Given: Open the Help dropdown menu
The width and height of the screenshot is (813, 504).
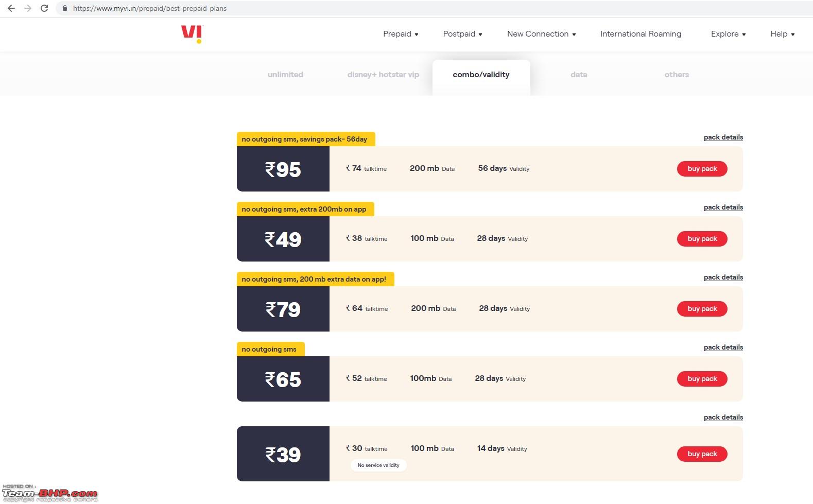Looking at the screenshot, I should coord(782,34).
